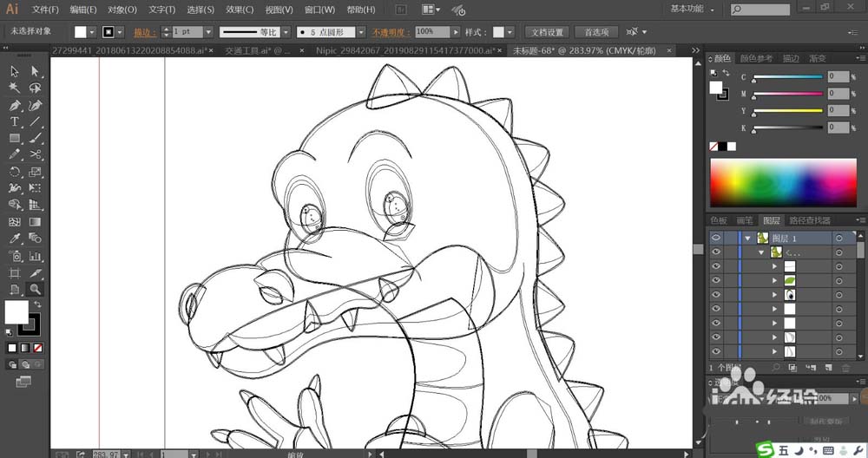Open the 基本功能 workspace dropdown

(692, 10)
